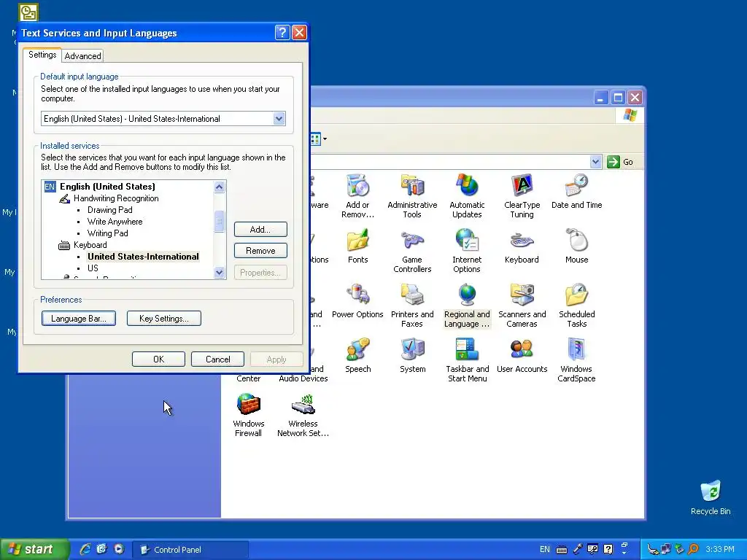747x560 pixels.
Task: Open the Keyboard control panel icon
Action: click(x=522, y=246)
